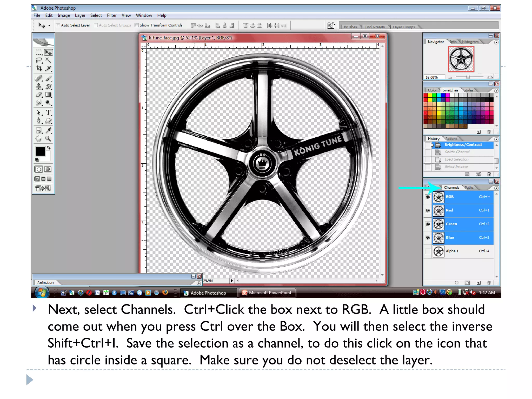
Task: Select the Gradient tool
Action: point(48,95)
